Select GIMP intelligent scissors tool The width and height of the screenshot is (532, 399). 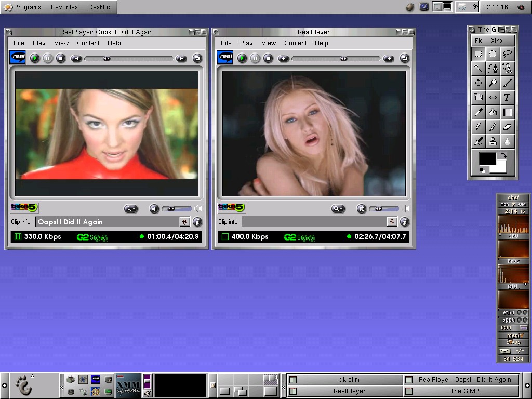pyautogui.click(x=507, y=68)
